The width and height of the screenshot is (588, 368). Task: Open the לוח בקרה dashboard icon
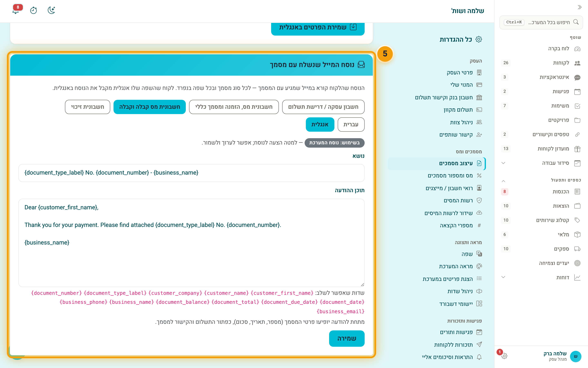pos(577,49)
